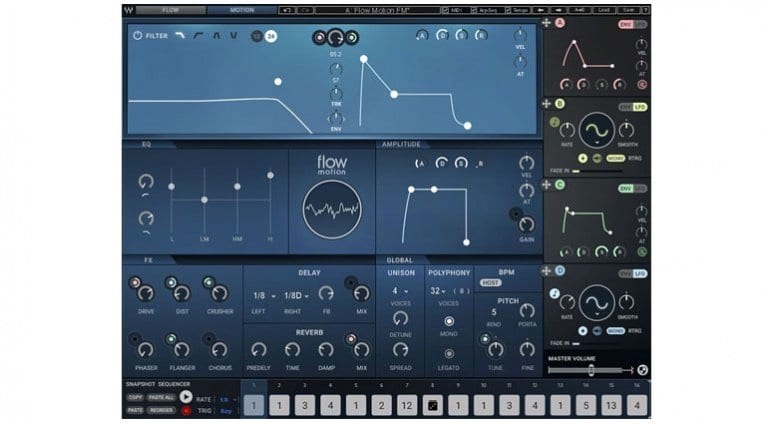This screenshot has width=768, height=424.
Task: Choose the 24 dB filter slope
Action: (x=271, y=36)
